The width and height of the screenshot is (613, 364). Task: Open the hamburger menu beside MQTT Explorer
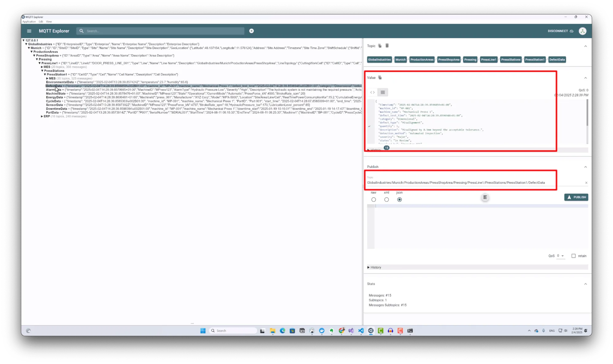29,31
